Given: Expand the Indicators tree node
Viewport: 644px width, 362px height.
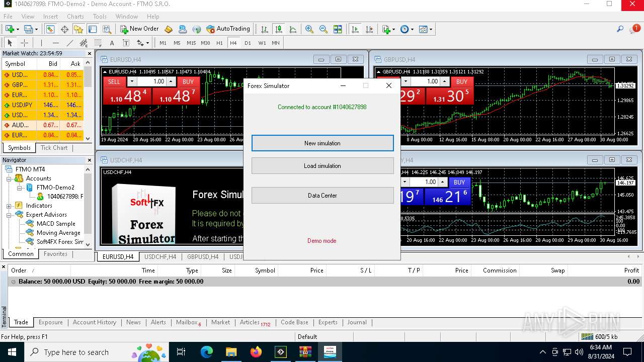Looking at the screenshot, I should click(9, 206).
